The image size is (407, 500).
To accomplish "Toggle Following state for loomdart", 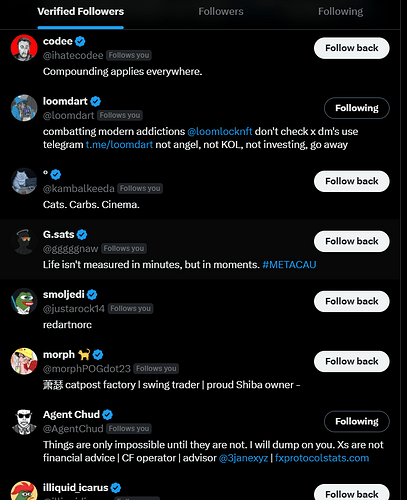I will (357, 108).
